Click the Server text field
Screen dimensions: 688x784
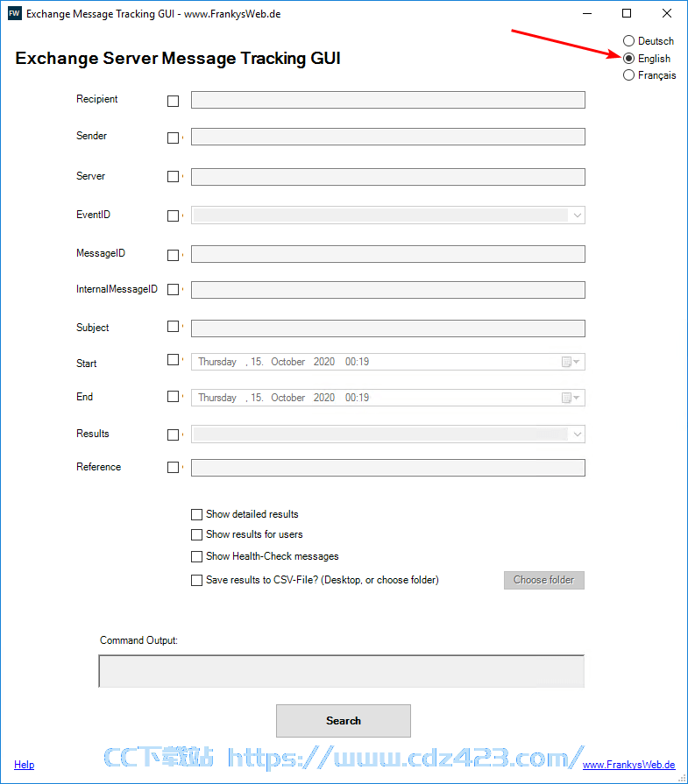pos(387,177)
